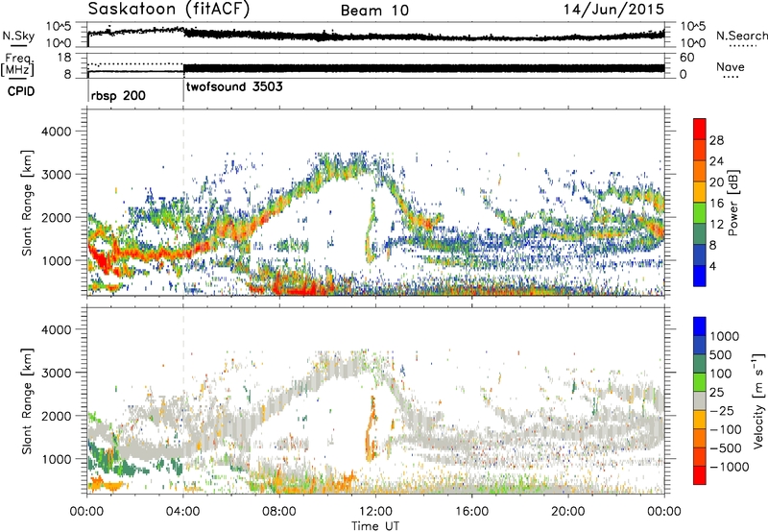
Task: Click the gray swatch of Velocity color bar
Action: point(700,401)
